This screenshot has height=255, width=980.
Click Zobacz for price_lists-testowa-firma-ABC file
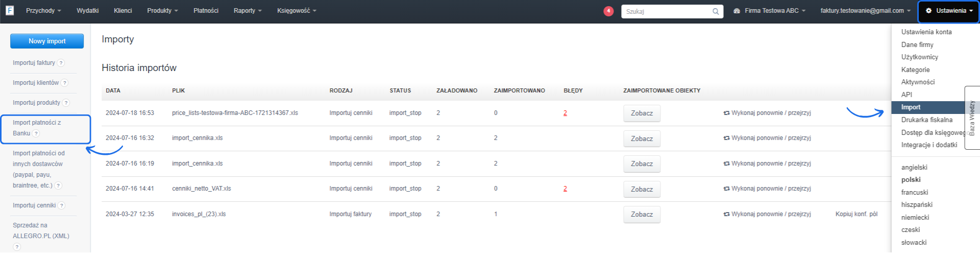tap(642, 113)
